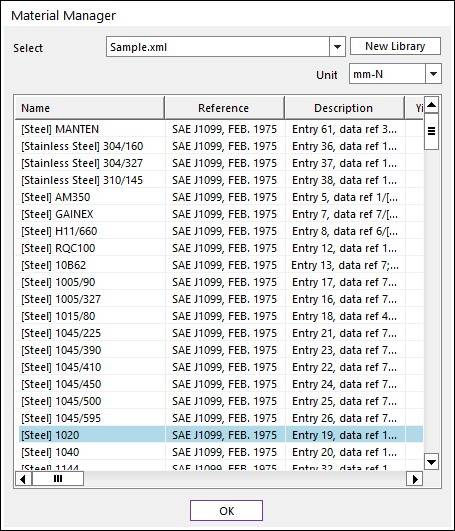Click the Entry 8 description cell
The image size is (455, 531).
click(x=344, y=231)
